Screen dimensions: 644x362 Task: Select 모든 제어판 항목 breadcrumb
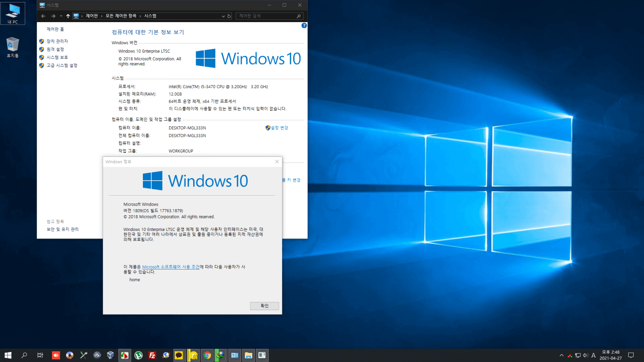[x=121, y=16]
